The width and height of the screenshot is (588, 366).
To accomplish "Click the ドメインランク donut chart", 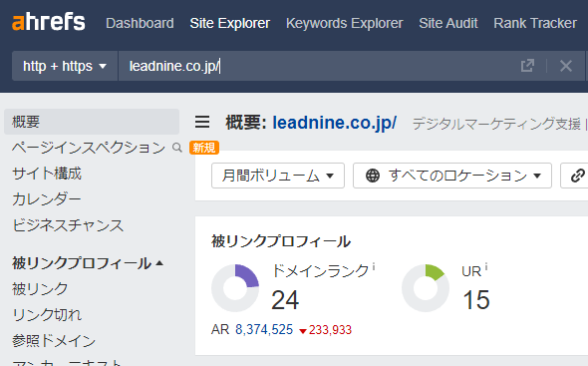I will [235, 288].
